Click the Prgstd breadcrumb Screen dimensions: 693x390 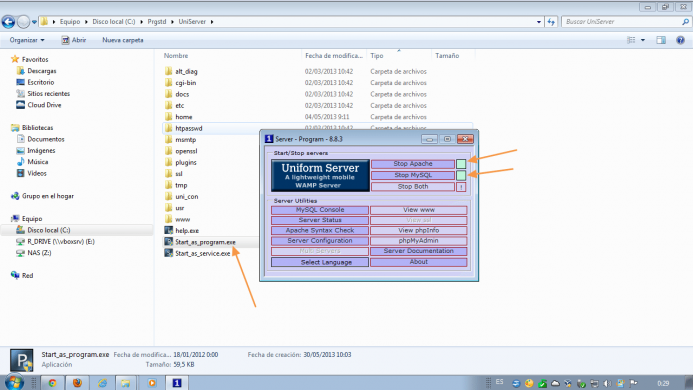157,22
